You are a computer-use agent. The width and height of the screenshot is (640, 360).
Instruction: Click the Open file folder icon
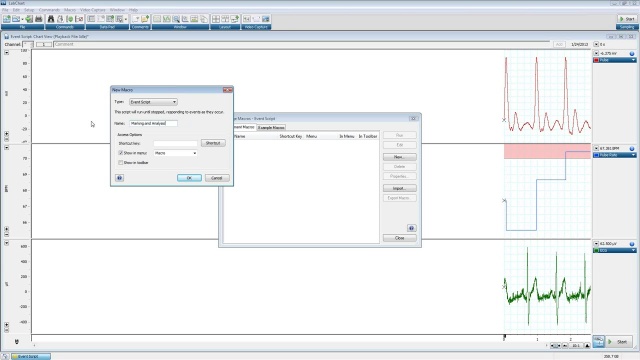click(16, 19)
